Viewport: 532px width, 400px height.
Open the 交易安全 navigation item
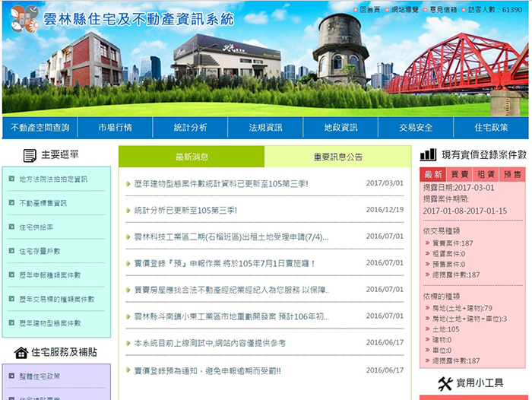416,128
